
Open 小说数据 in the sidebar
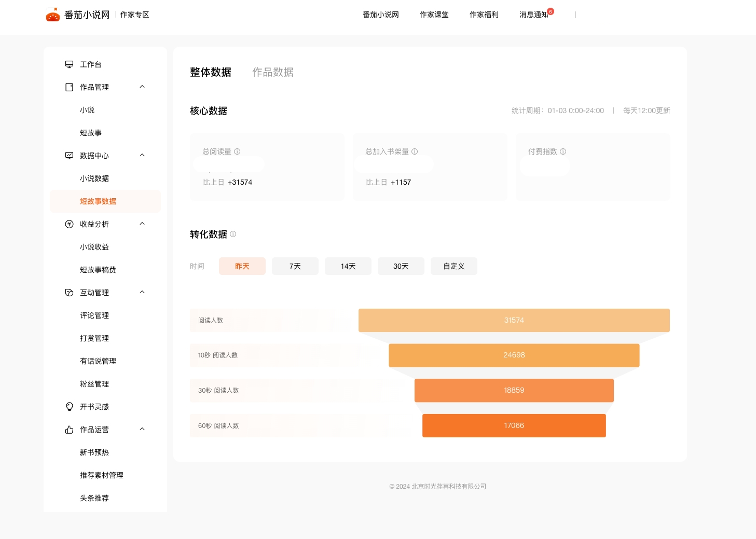click(94, 178)
